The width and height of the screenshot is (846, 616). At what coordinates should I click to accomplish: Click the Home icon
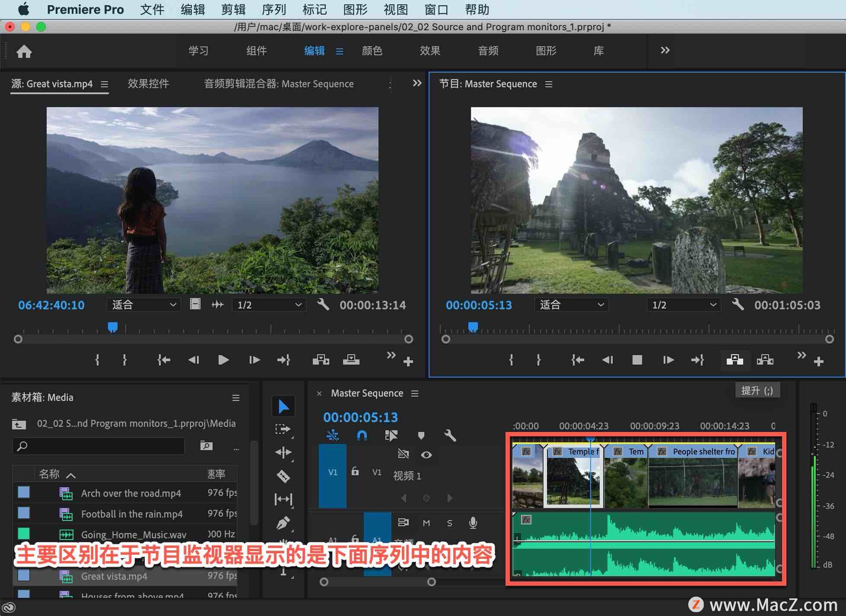pyautogui.click(x=24, y=52)
